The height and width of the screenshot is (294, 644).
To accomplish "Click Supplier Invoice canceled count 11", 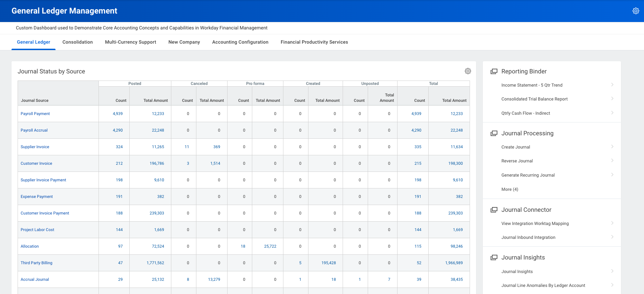I will pyautogui.click(x=187, y=147).
